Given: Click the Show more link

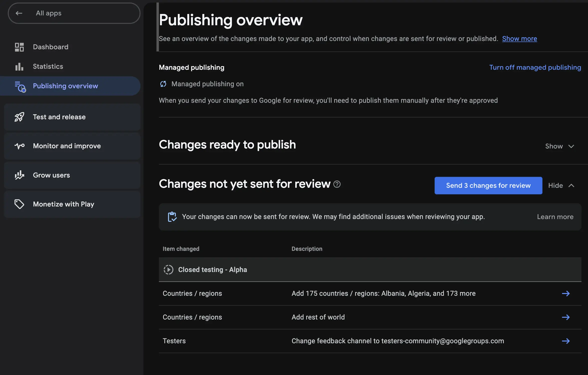Looking at the screenshot, I should coord(519,39).
